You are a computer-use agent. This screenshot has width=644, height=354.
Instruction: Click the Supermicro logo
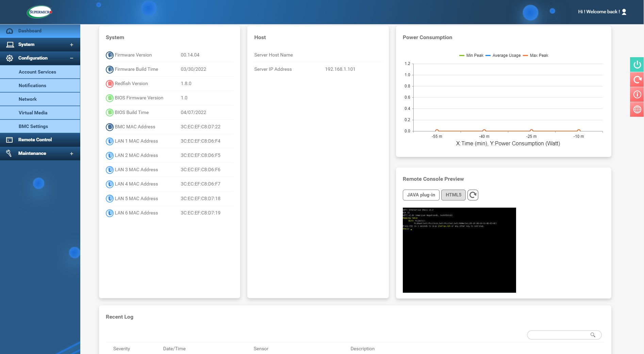[x=40, y=12]
